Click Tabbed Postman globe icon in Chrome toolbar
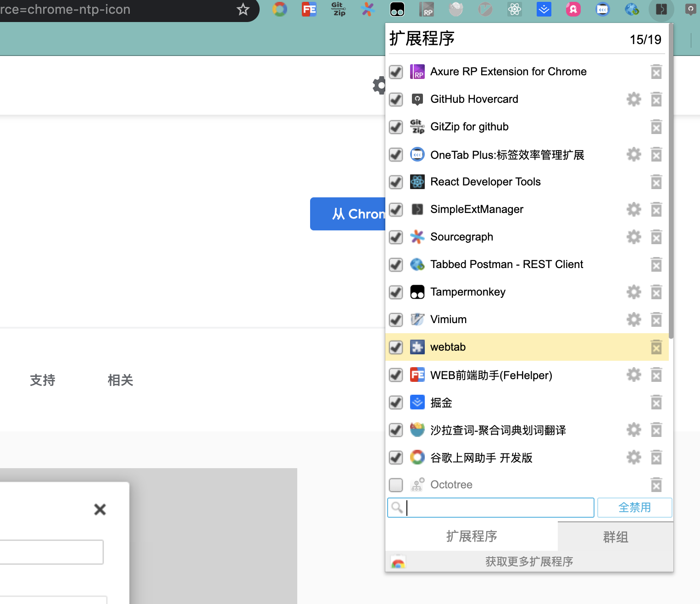 [x=632, y=9]
